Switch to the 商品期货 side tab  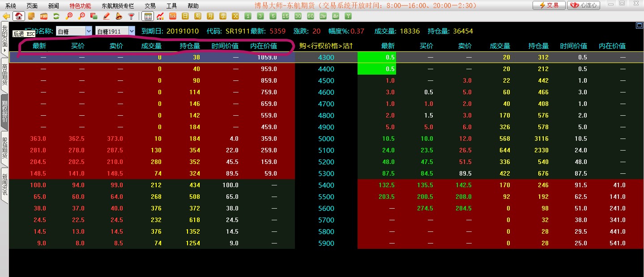[4, 75]
